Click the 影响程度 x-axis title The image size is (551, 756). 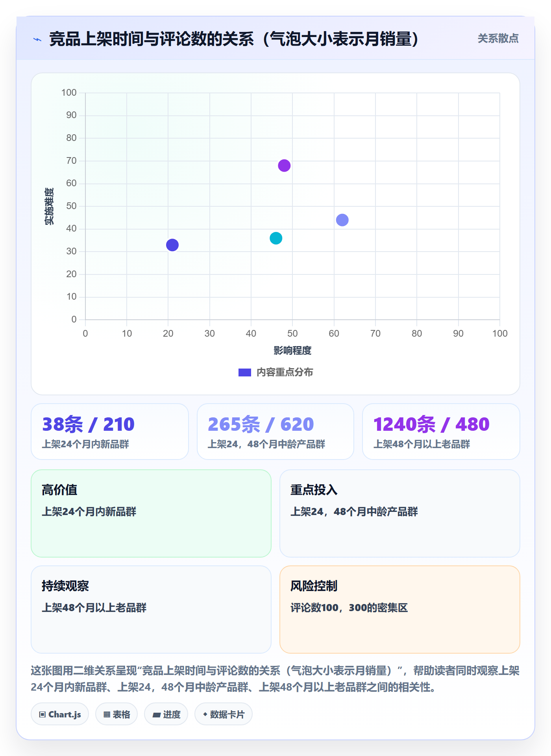[x=292, y=350]
